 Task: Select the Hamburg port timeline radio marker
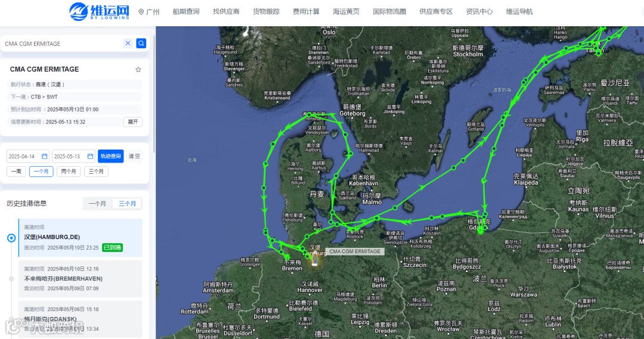coord(11,238)
